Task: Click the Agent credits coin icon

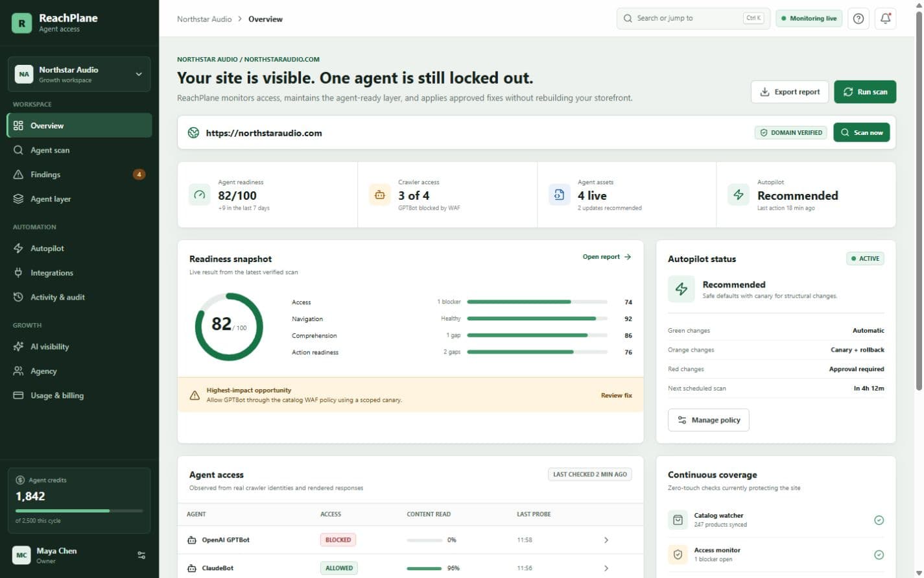Action: point(20,481)
